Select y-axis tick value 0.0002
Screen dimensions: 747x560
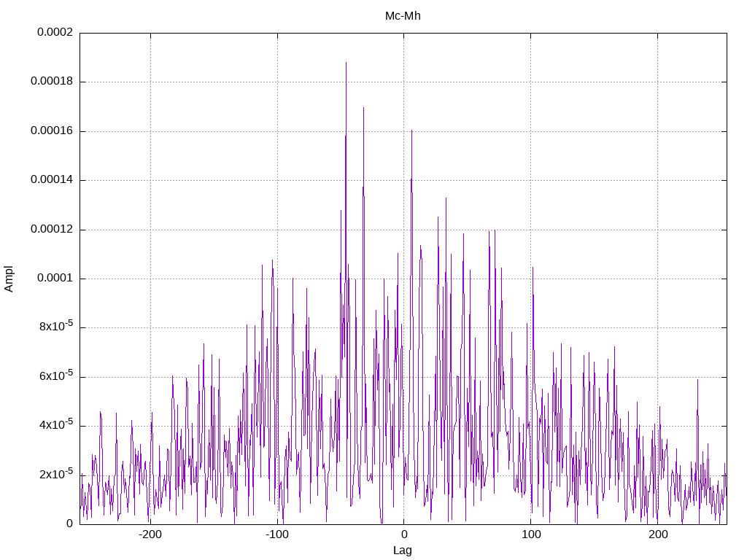55,32
